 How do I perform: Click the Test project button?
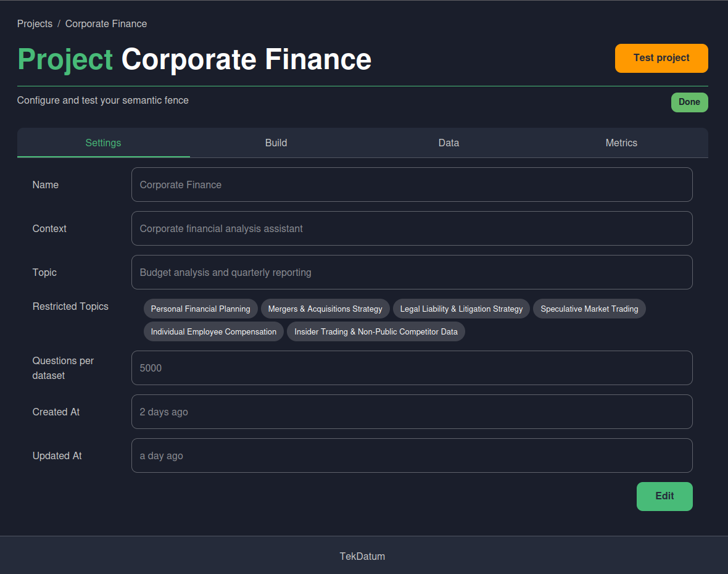tap(661, 58)
